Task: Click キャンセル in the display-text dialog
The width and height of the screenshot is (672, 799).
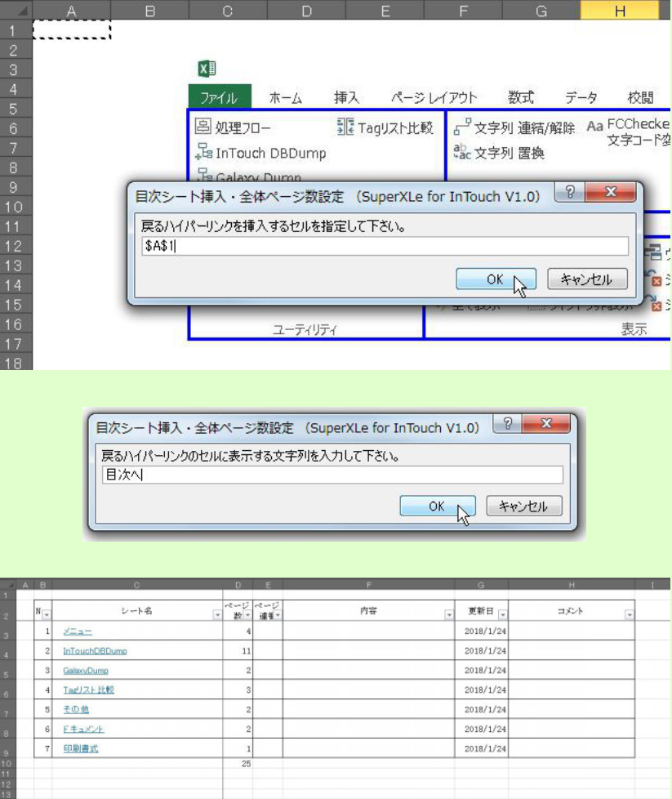Action: (523, 506)
